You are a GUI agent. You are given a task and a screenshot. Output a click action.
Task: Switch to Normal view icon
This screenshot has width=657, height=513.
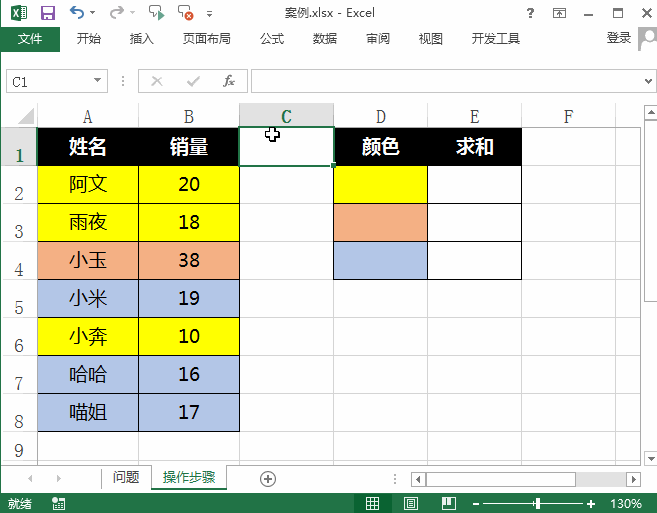(372, 503)
